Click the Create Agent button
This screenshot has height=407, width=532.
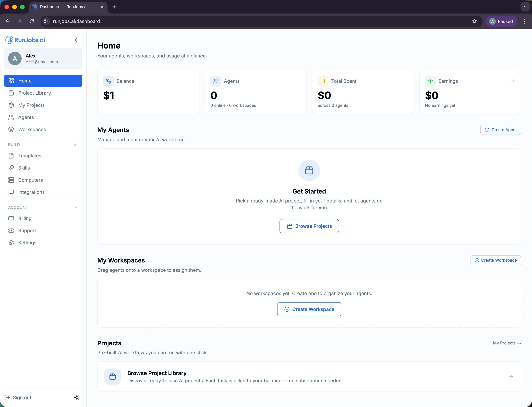[x=501, y=130]
